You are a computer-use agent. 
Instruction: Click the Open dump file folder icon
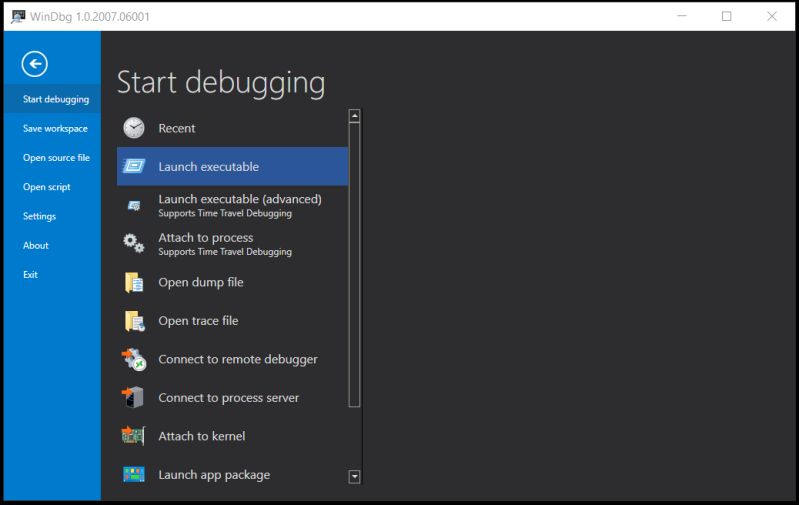(134, 282)
